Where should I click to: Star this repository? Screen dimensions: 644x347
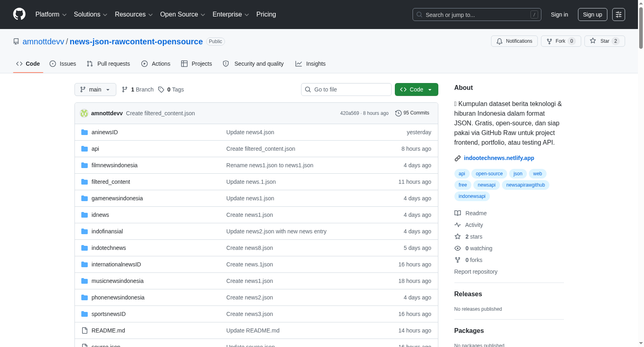tap(605, 41)
